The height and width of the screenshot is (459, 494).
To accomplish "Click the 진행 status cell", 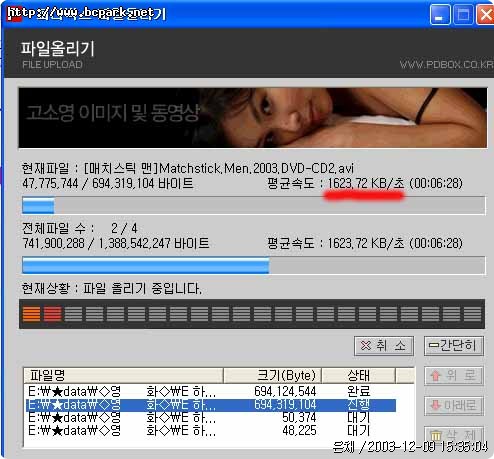I will (359, 405).
